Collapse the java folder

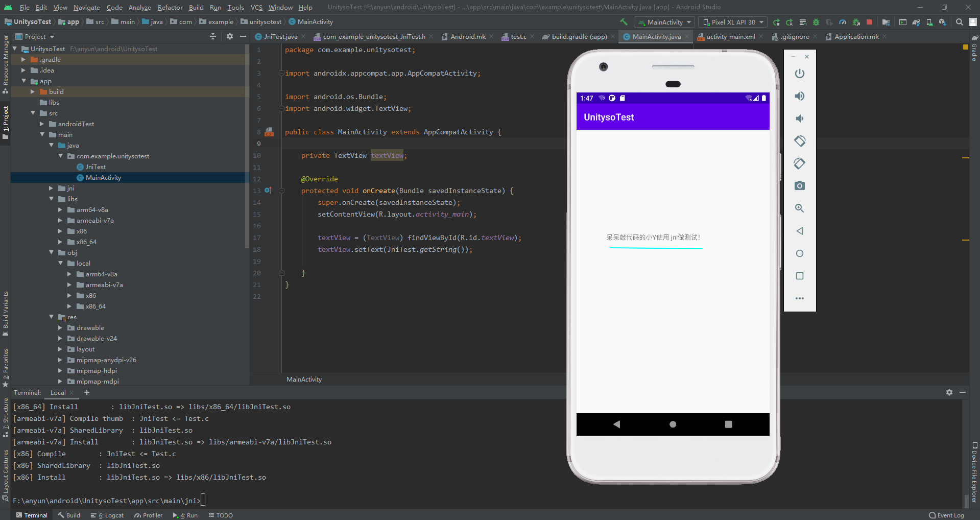(x=51, y=146)
